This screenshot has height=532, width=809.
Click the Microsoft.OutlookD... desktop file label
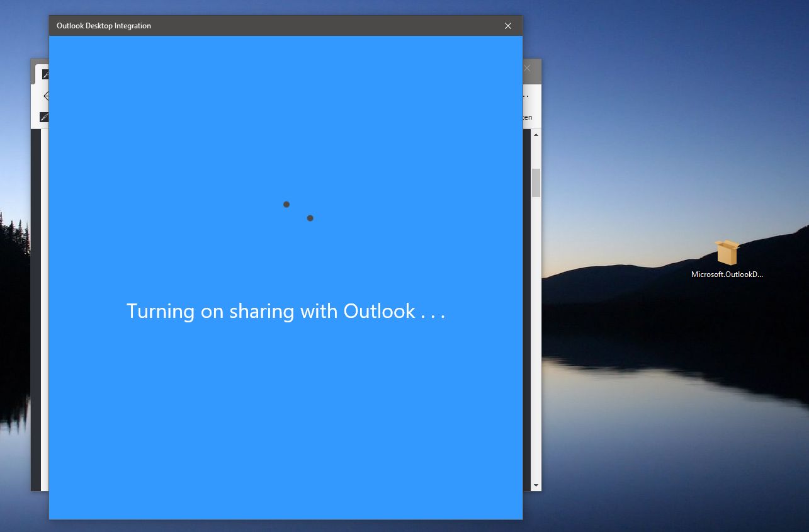(x=727, y=274)
